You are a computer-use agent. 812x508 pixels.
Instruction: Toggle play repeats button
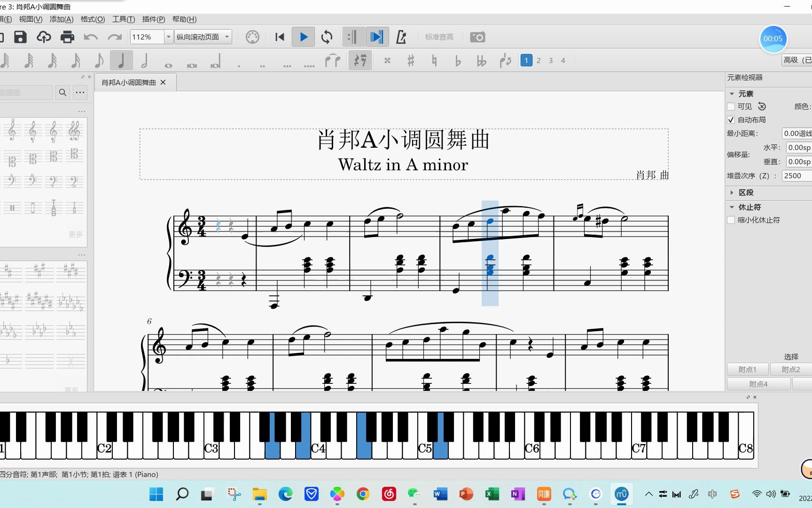(352, 37)
